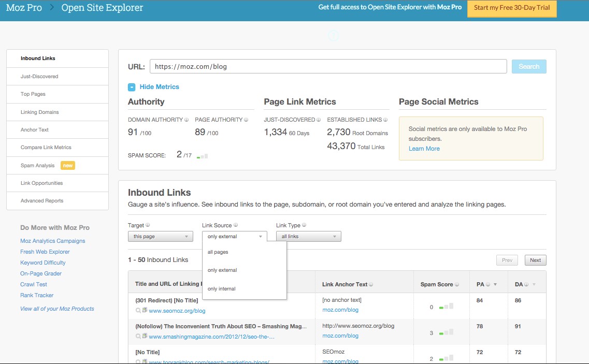The width and height of the screenshot is (589, 364).
Task: Open the Just-Discovered sidebar tab
Action: (58, 76)
